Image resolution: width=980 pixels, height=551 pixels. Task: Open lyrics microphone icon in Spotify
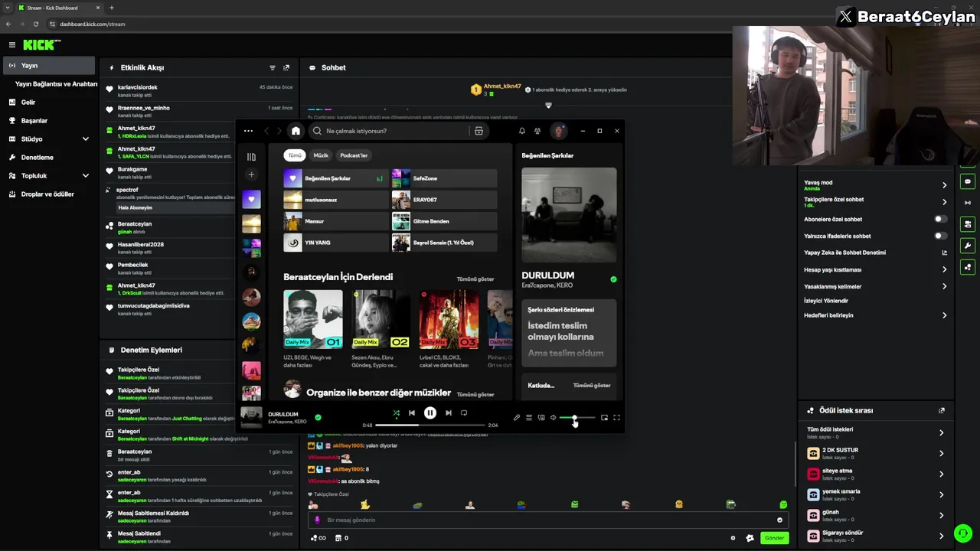[x=517, y=418]
